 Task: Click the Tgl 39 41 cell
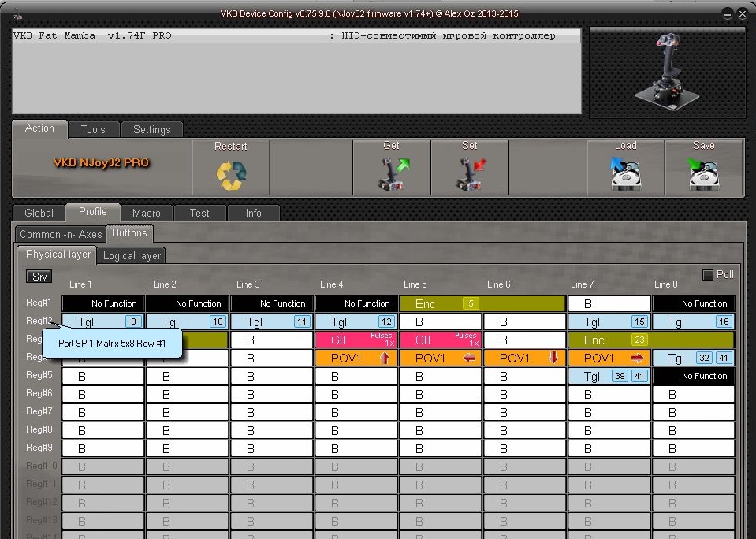609,376
